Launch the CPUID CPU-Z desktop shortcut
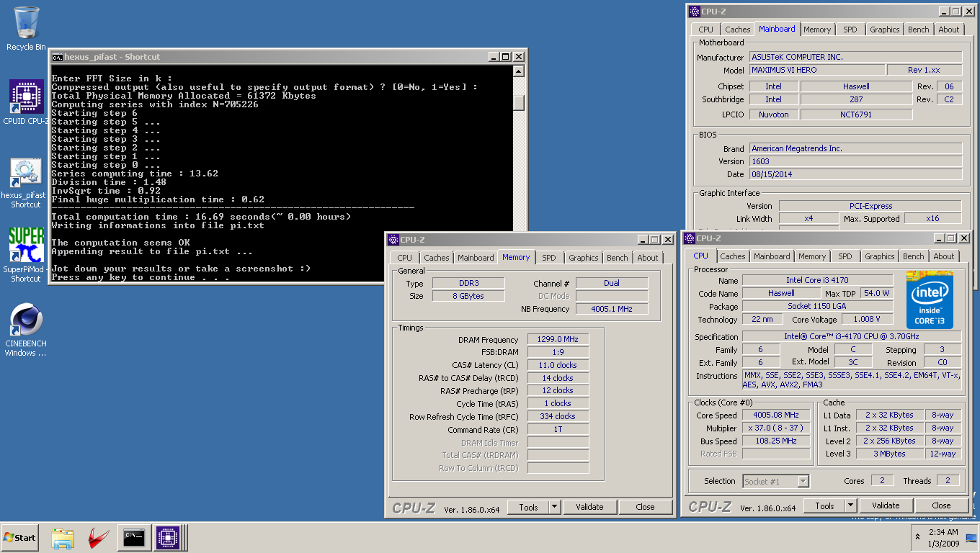 (x=26, y=101)
